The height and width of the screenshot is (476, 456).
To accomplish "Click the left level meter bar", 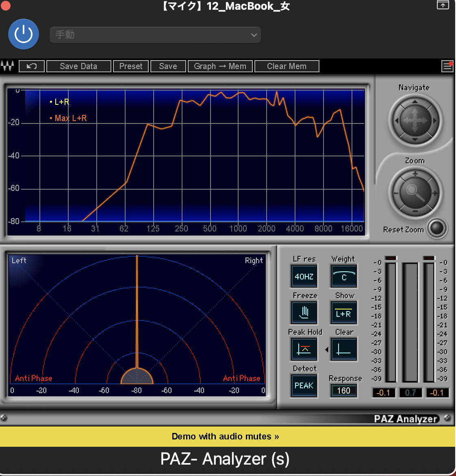I will pyautogui.click(x=391, y=322).
